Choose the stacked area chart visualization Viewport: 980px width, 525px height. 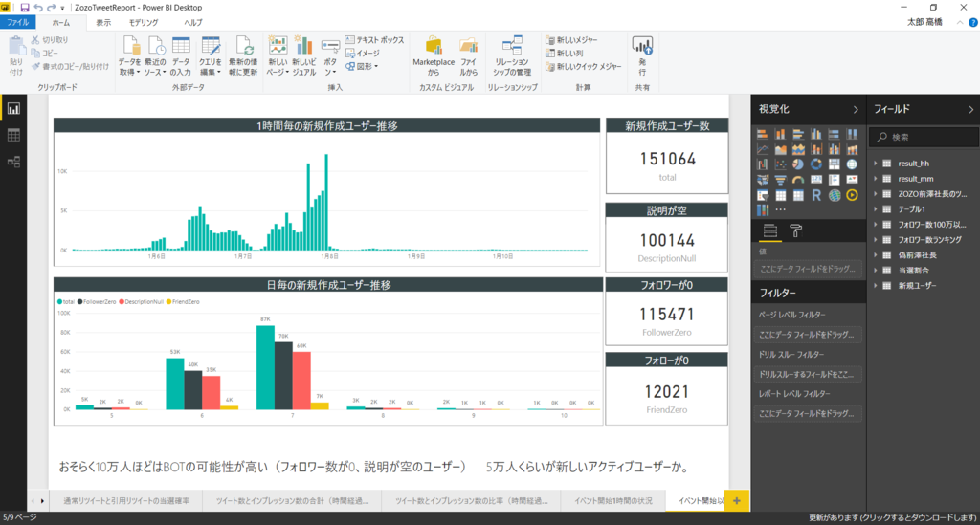click(798, 149)
